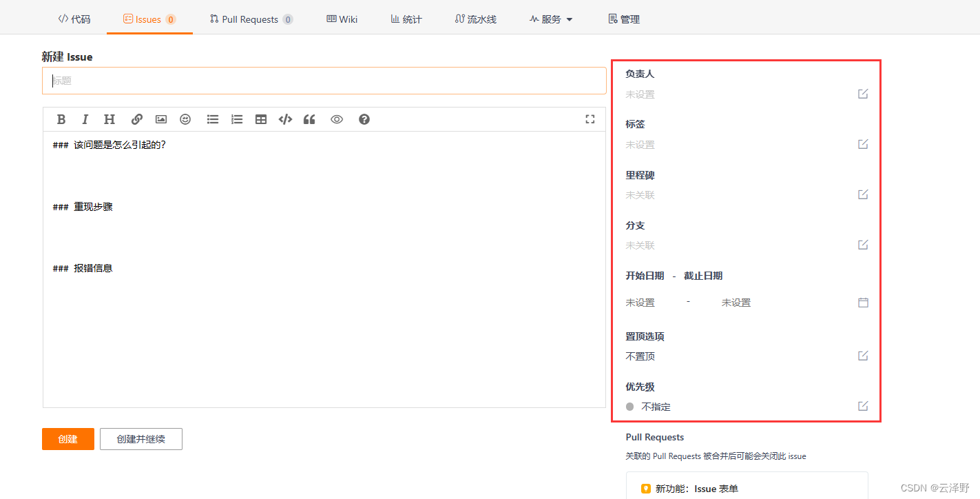Click the 报错信息 heading line in editor
980x499 pixels.
coord(83,268)
